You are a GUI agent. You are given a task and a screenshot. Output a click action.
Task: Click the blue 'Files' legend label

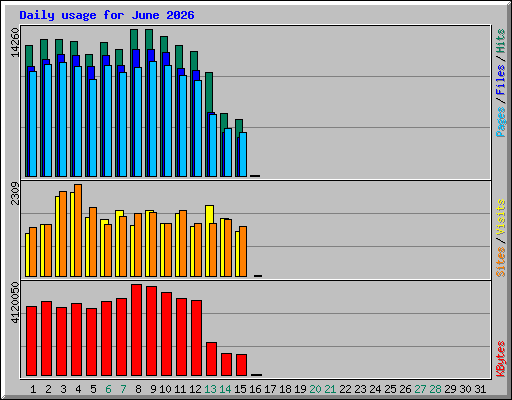[501, 79]
